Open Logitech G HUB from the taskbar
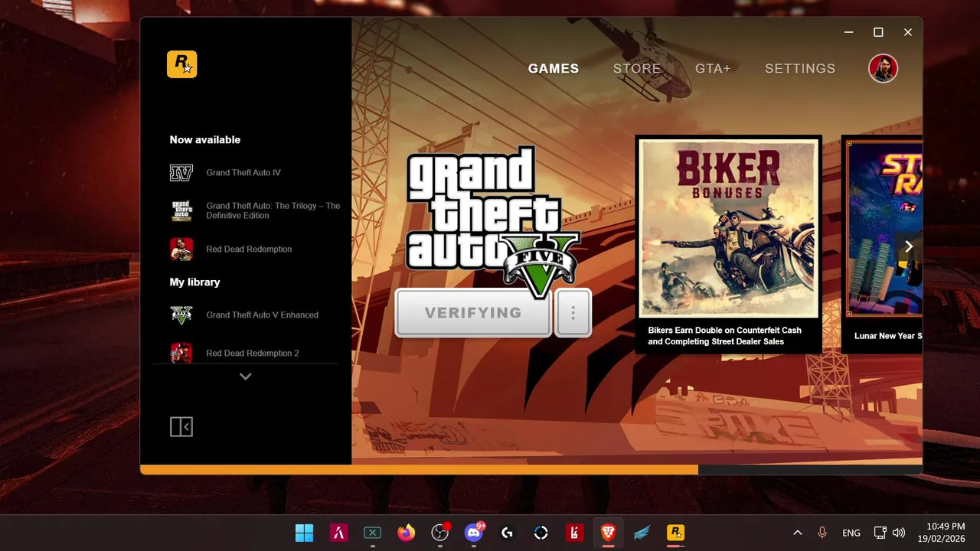The image size is (980, 551). point(507,533)
